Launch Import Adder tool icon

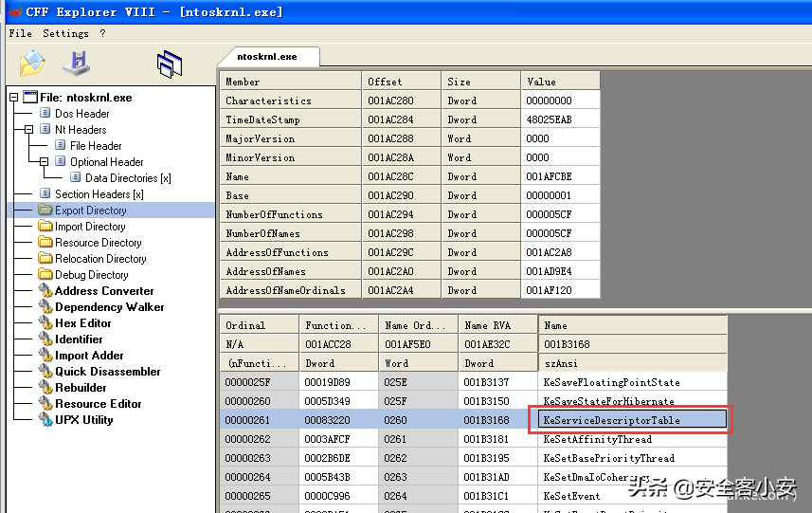pos(45,355)
